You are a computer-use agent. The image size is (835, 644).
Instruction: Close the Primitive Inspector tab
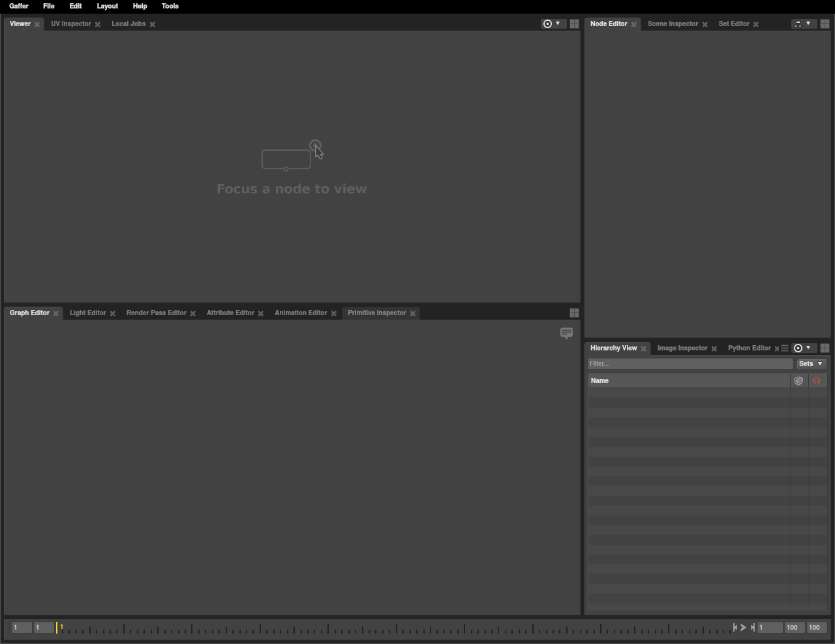pos(412,314)
